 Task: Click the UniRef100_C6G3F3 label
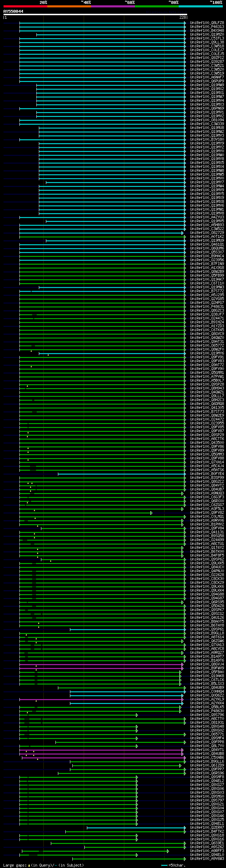[207, 497]
